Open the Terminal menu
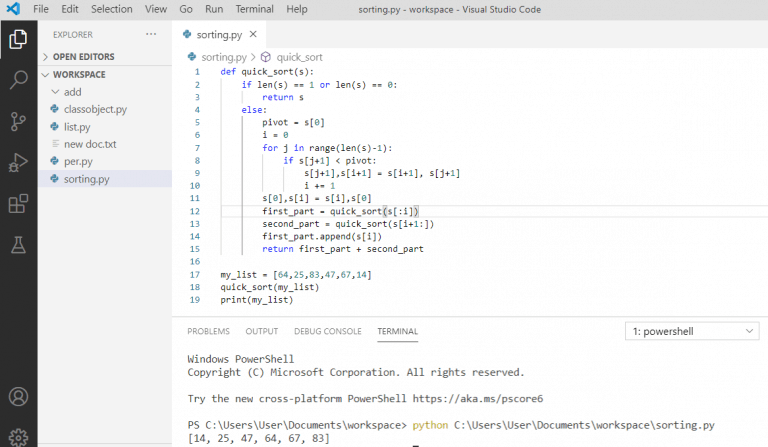 coord(254,9)
